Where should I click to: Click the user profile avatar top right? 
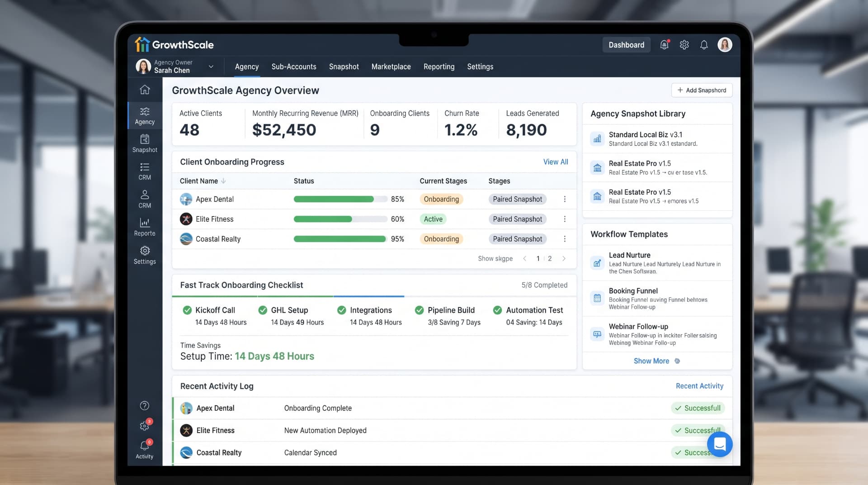coord(725,45)
